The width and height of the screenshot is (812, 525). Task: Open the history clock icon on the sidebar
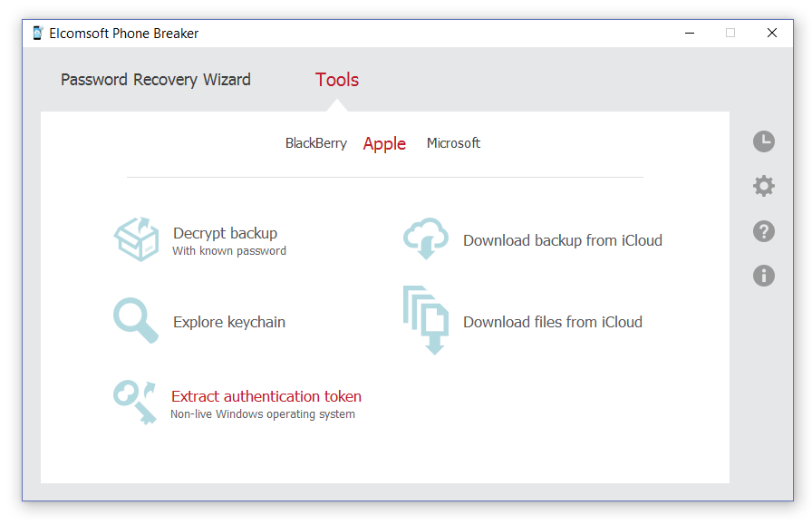[x=764, y=141]
